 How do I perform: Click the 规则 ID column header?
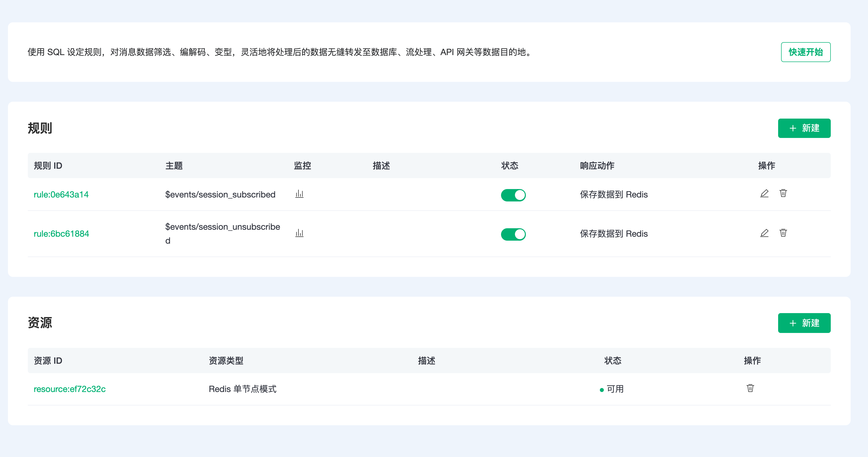pyautogui.click(x=48, y=166)
